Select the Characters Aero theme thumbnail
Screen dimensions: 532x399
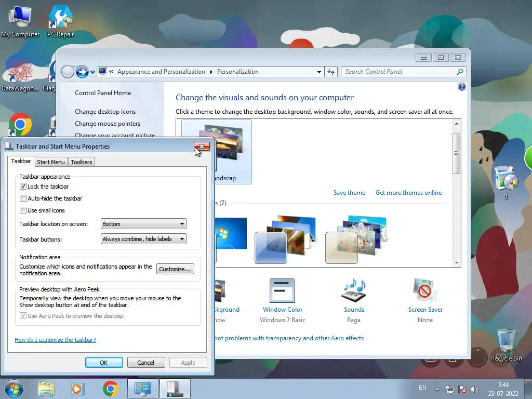[x=356, y=240]
